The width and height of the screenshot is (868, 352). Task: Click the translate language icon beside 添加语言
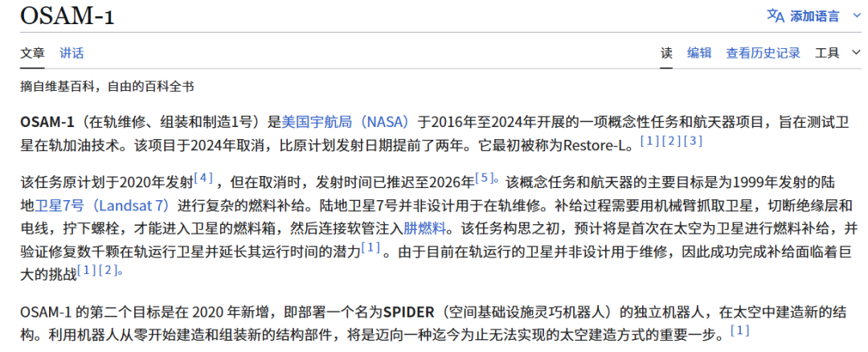pyautogui.click(x=775, y=15)
